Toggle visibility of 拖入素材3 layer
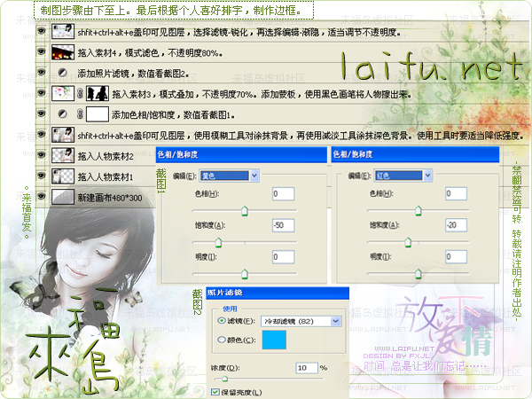This screenshot has height=399, width=532. (42, 92)
